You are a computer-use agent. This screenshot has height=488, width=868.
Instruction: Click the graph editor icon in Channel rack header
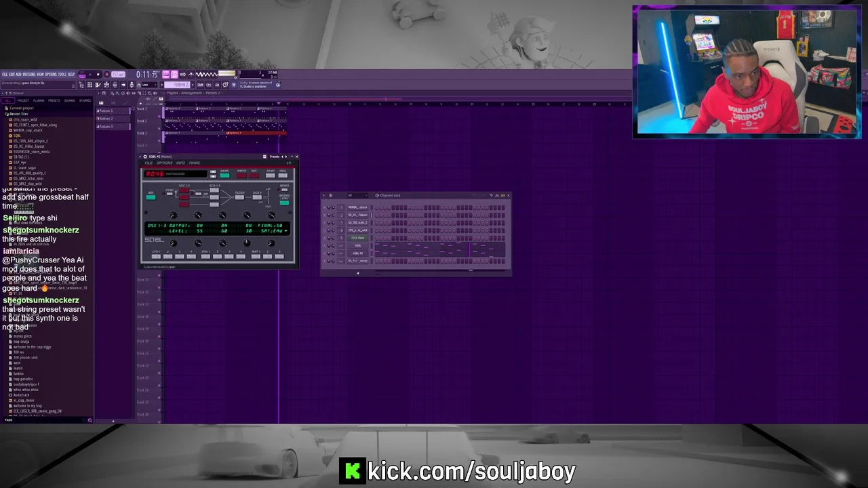[497, 195]
